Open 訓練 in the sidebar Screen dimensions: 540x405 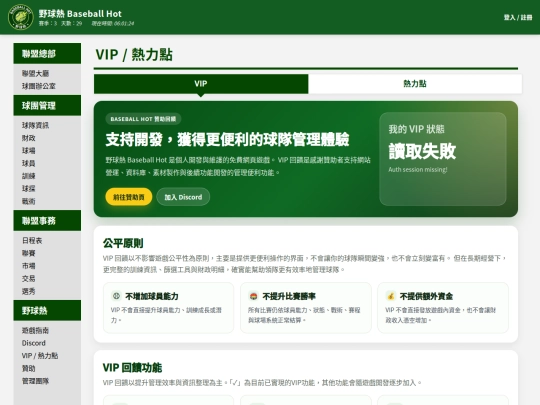coord(29,176)
